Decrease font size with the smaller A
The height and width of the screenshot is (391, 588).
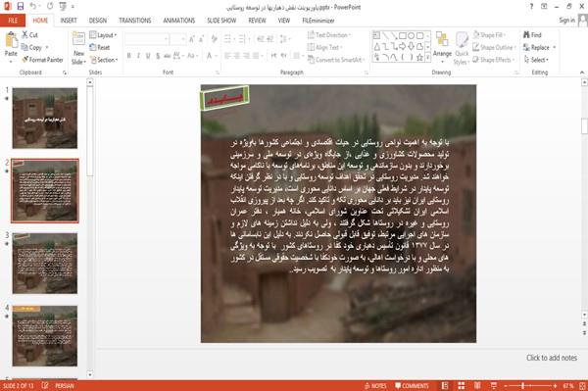click(x=202, y=39)
